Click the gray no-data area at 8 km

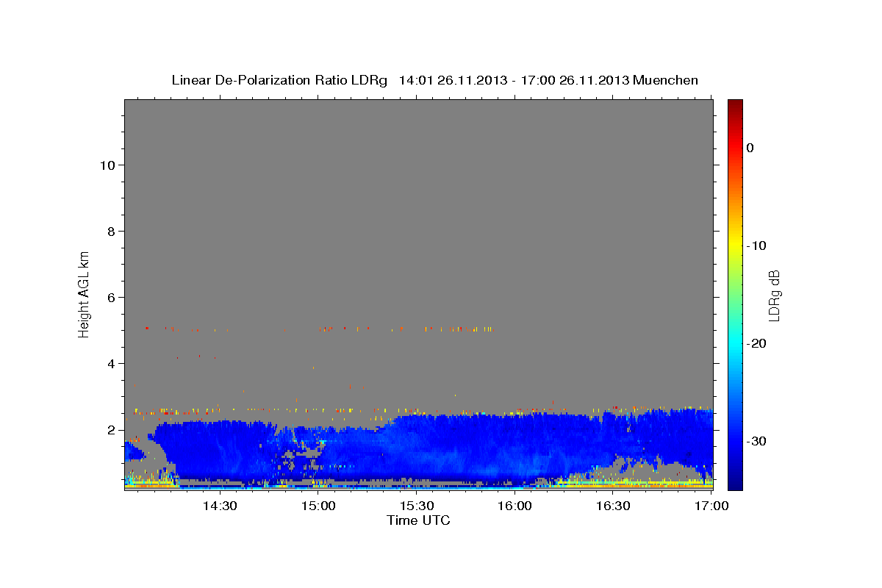coord(419,231)
